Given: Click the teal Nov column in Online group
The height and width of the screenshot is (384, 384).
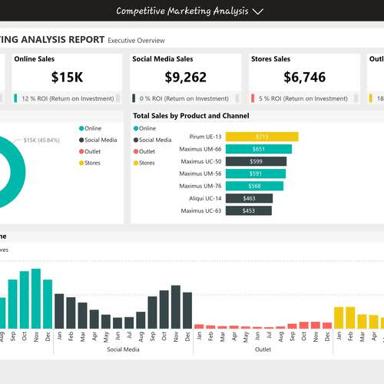Looking at the screenshot, I should [x=36, y=299].
